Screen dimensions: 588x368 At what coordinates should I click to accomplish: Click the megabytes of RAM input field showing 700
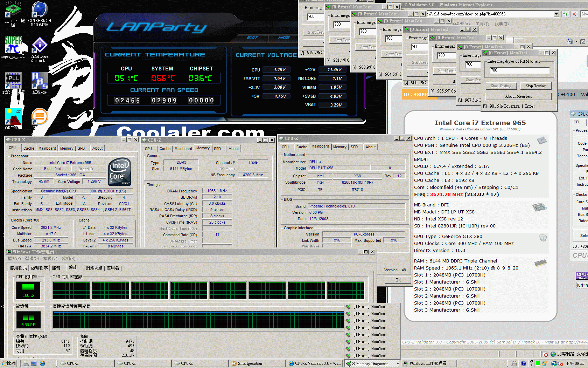(519, 70)
